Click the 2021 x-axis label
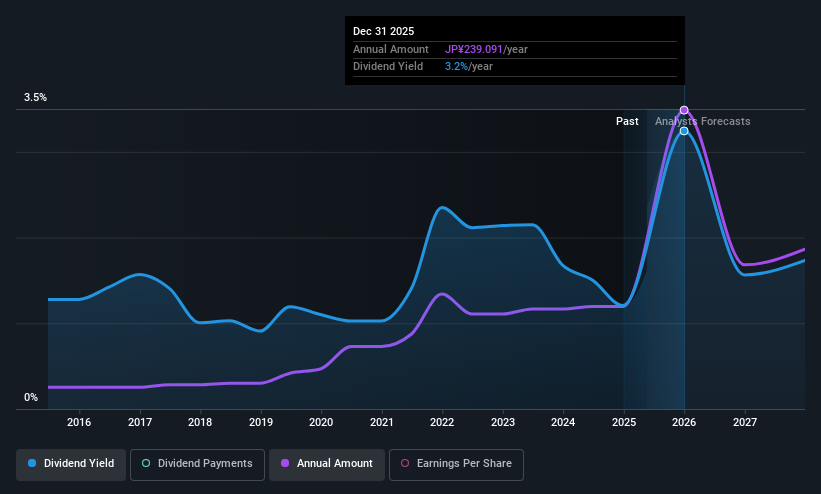Screen dimensions: 821x494 (x=382, y=422)
